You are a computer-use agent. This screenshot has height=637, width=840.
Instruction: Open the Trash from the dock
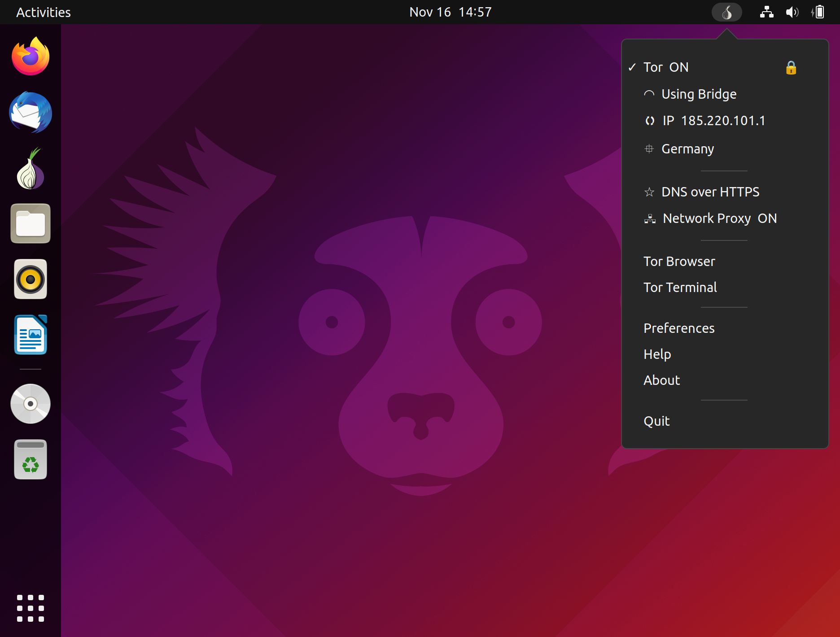(x=31, y=459)
